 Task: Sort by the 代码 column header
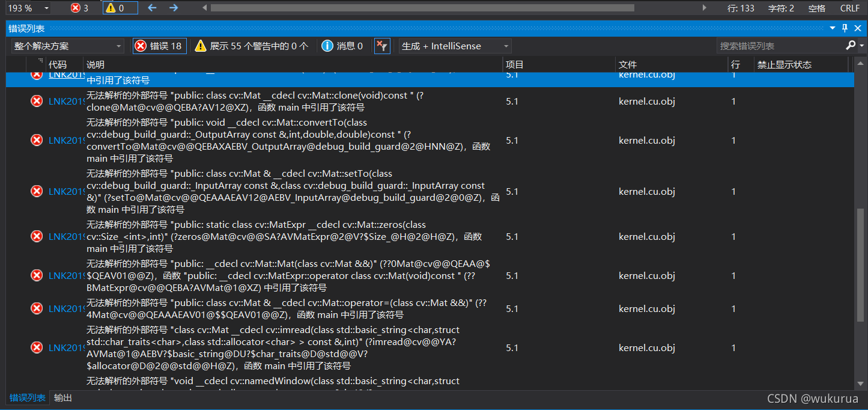[x=64, y=64]
